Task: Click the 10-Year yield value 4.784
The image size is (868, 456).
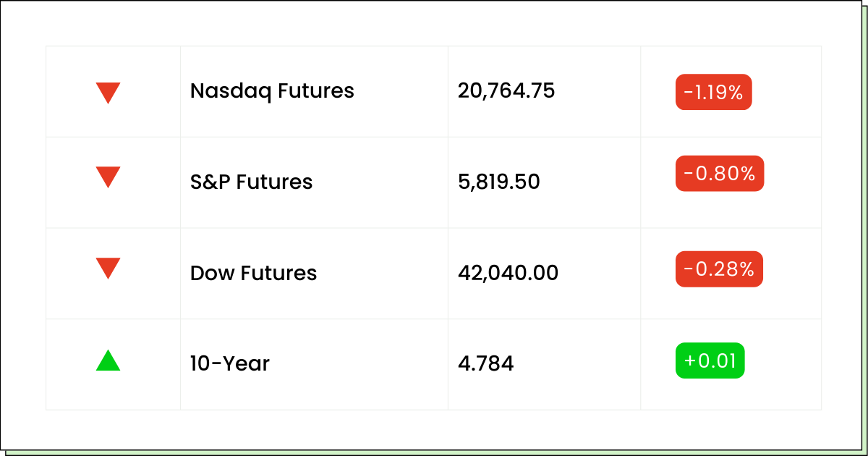Action: tap(486, 363)
